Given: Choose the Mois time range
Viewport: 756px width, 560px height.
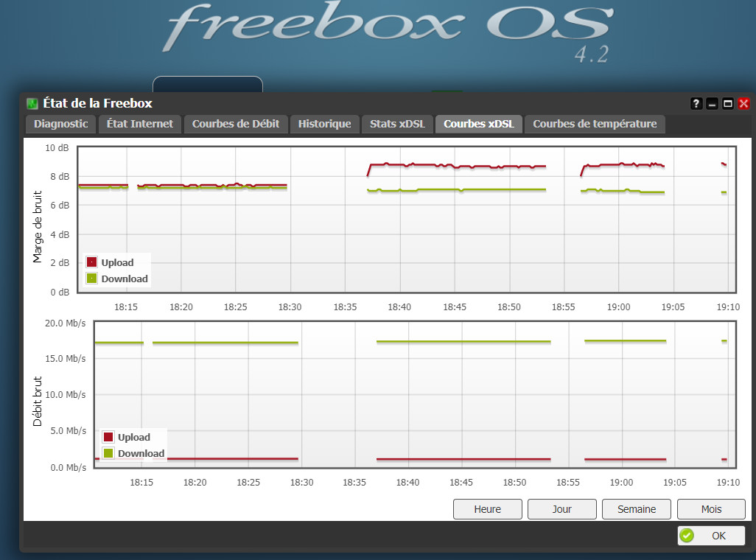Looking at the screenshot, I should (711, 509).
